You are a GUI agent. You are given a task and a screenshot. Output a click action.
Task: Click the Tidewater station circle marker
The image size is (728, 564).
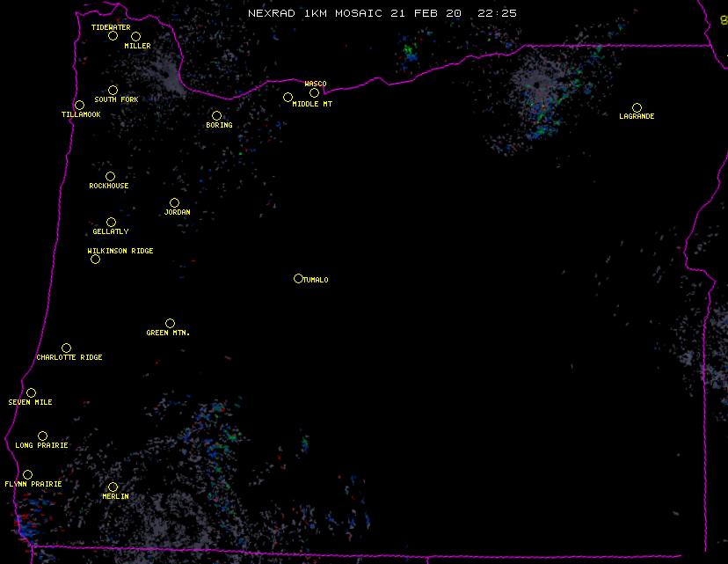pos(113,36)
